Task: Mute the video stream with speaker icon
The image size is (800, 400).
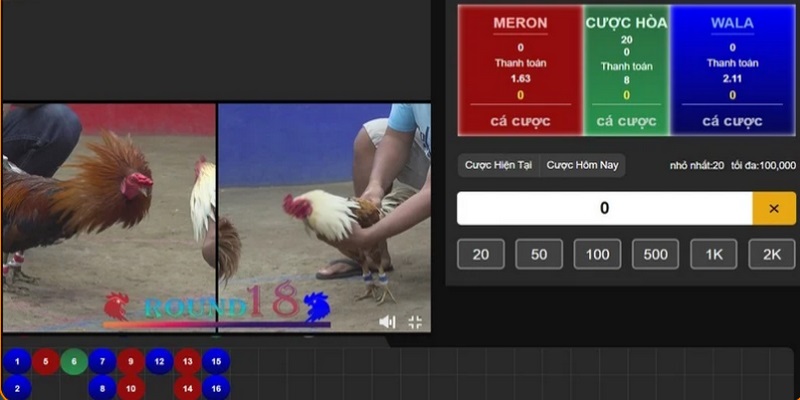Action: pos(387,322)
